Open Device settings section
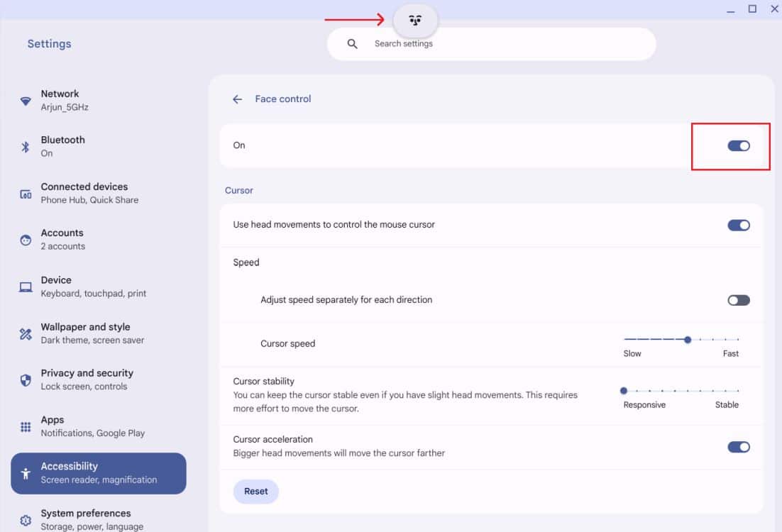Screen dimensions: 782x532 (93, 287)
